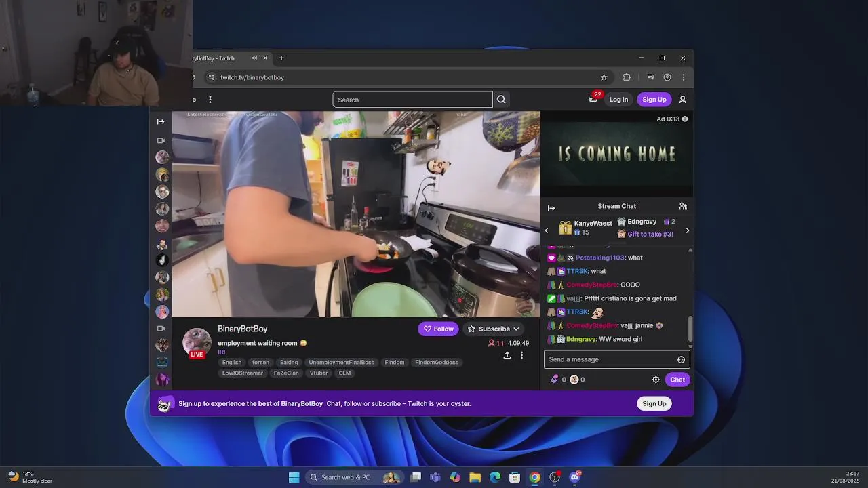Open a new Chrome tab
The width and height of the screenshot is (868, 488).
coord(281,58)
